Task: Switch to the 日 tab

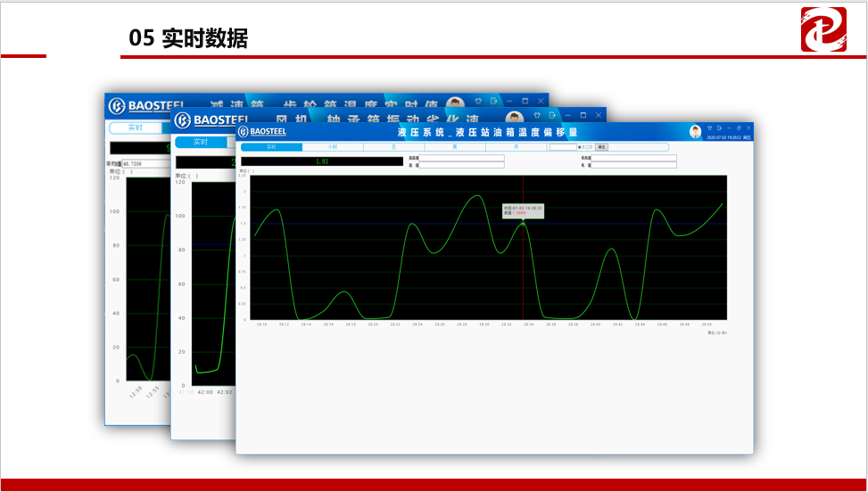Action: [393, 147]
